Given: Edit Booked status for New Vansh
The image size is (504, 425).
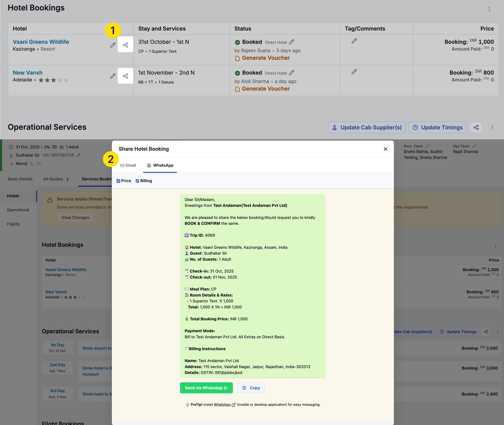Looking at the screenshot, I should click(292, 73).
